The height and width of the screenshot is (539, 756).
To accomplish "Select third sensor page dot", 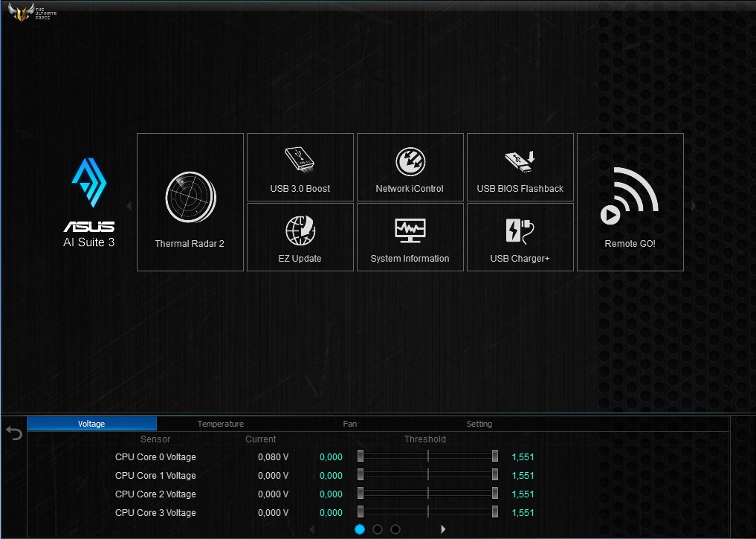I will [x=395, y=529].
